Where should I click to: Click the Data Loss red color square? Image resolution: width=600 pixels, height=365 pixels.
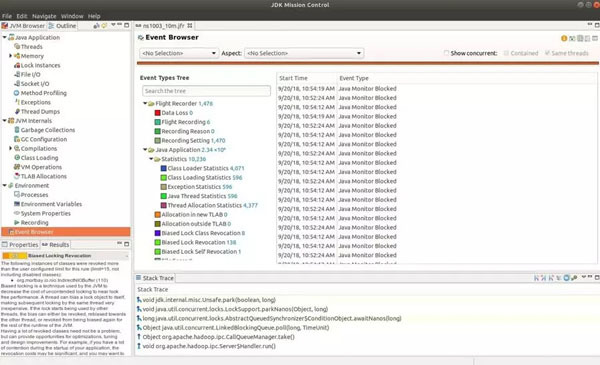(157, 113)
